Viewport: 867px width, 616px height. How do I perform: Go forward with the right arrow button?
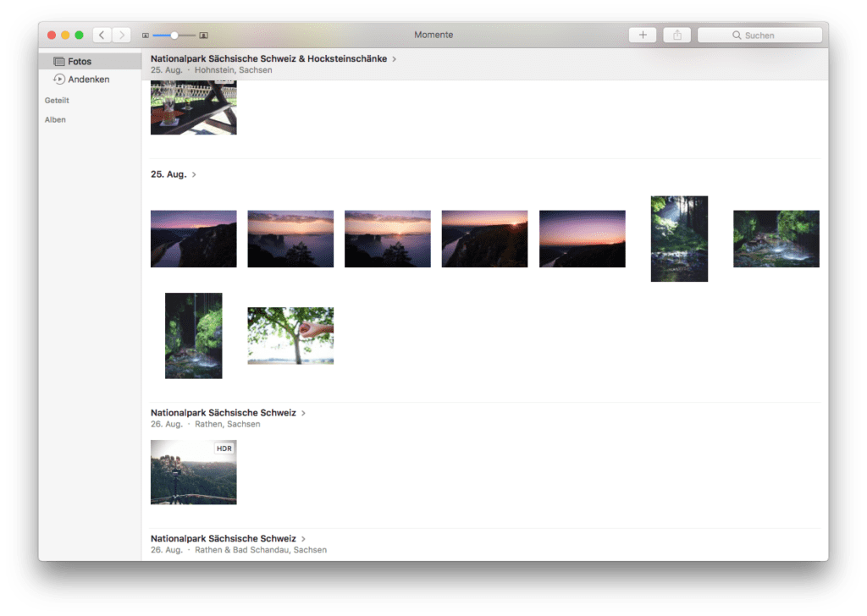(x=122, y=35)
